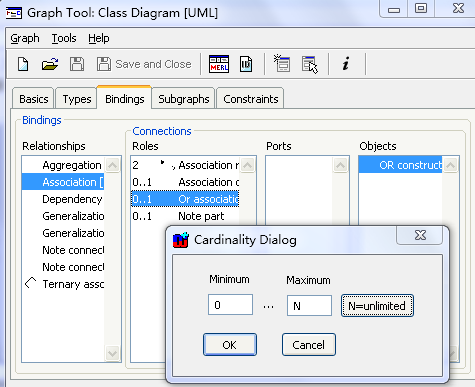Click scroll up arrow in Relationships list
This screenshot has width=475, height=387.
(x=113, y=165)
